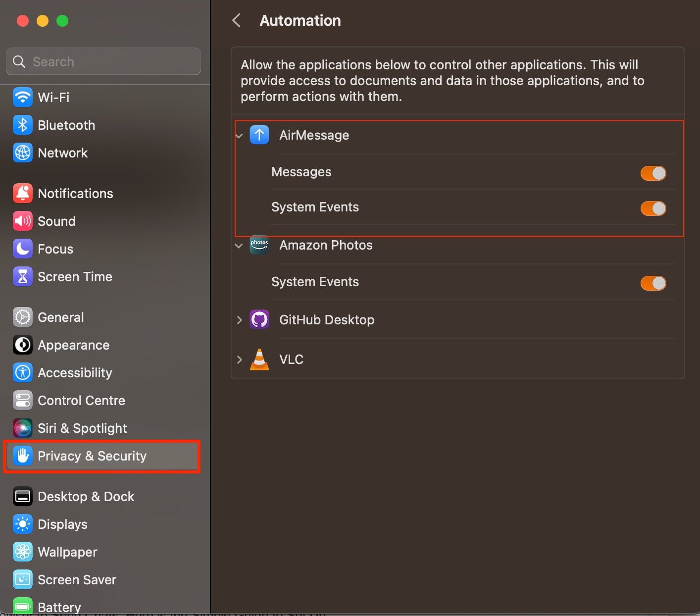Click the "Wallpaper" label
The width and height of the screenshot is (700, 616).
(x=68, y=552)
